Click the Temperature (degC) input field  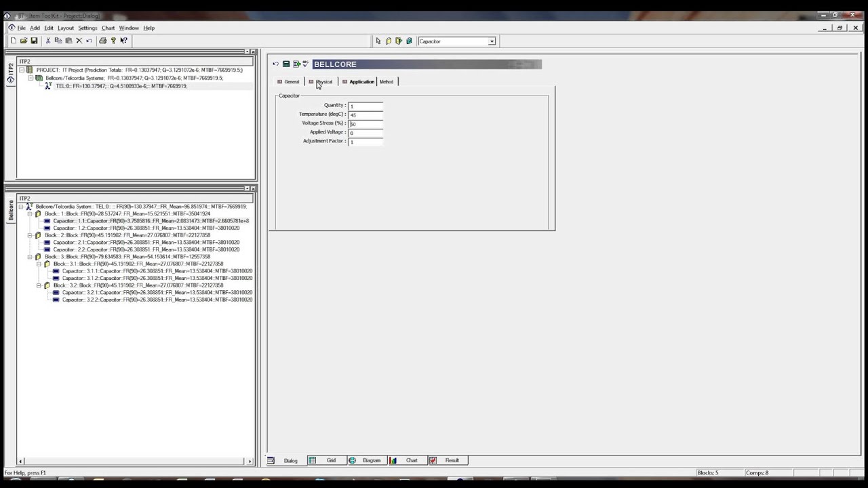pos(366,115)
